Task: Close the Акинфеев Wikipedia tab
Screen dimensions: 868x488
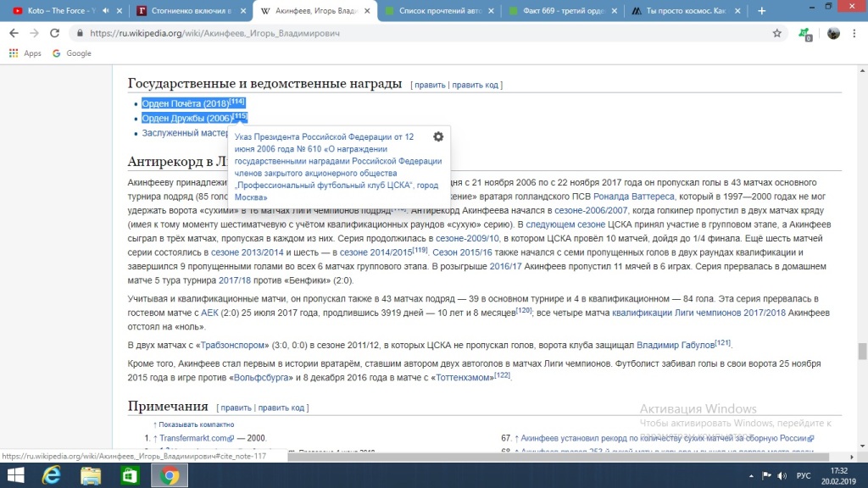Action: tap(367, 10)
